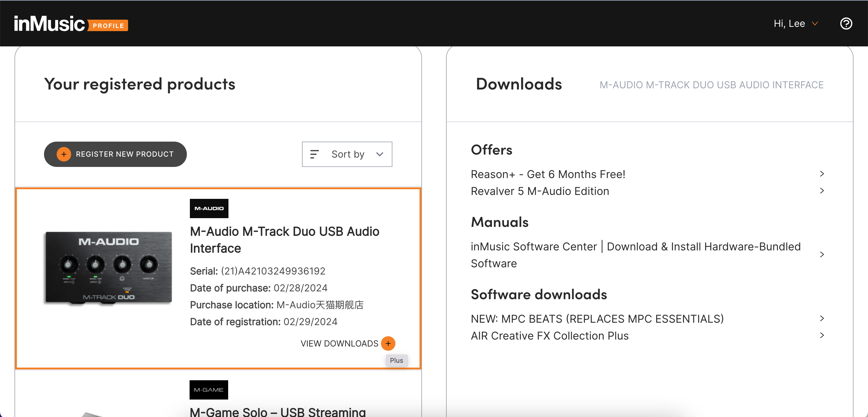868x417 pixels.
Task: Click the Purchase location M-Audio text
Action: click(277, 305)
